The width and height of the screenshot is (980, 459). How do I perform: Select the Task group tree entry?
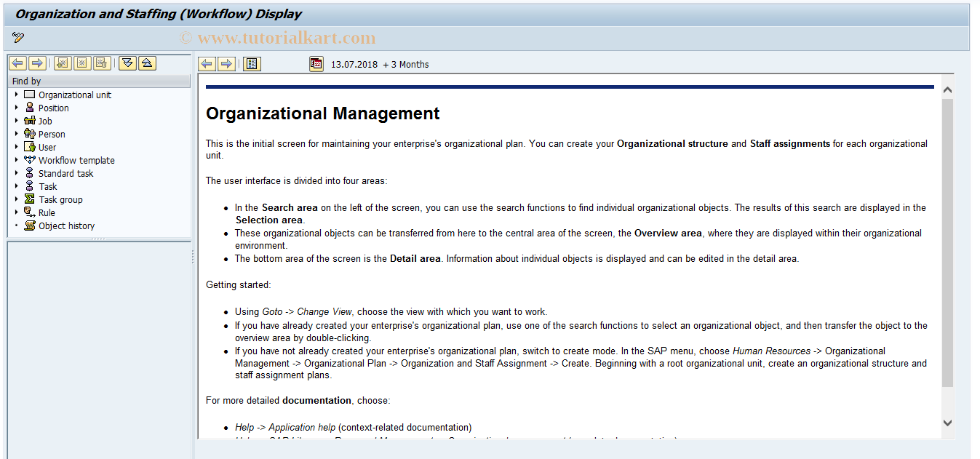60,200
